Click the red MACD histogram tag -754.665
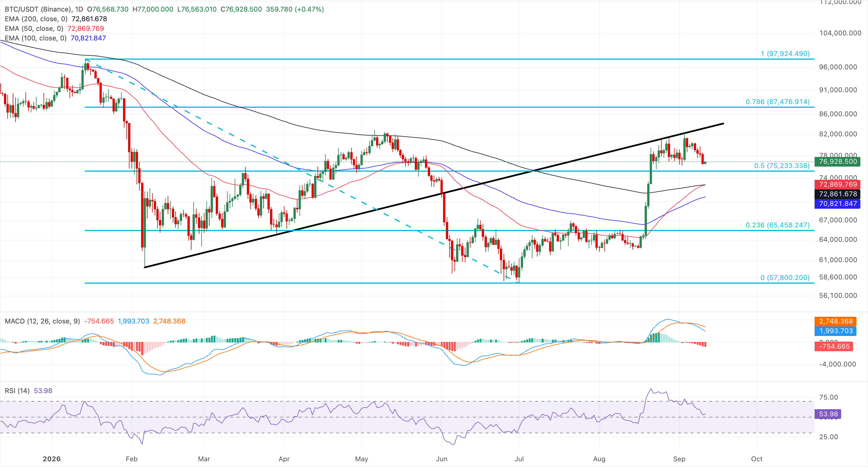The height and width of the screenshot is (472, 868). click(834, 346)
